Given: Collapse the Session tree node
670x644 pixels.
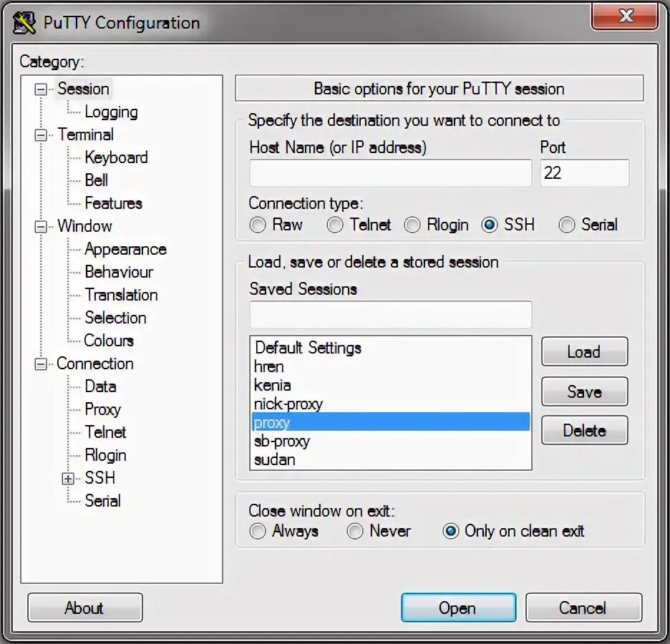Looking at the screenshot, I should [x=41, y=89].
